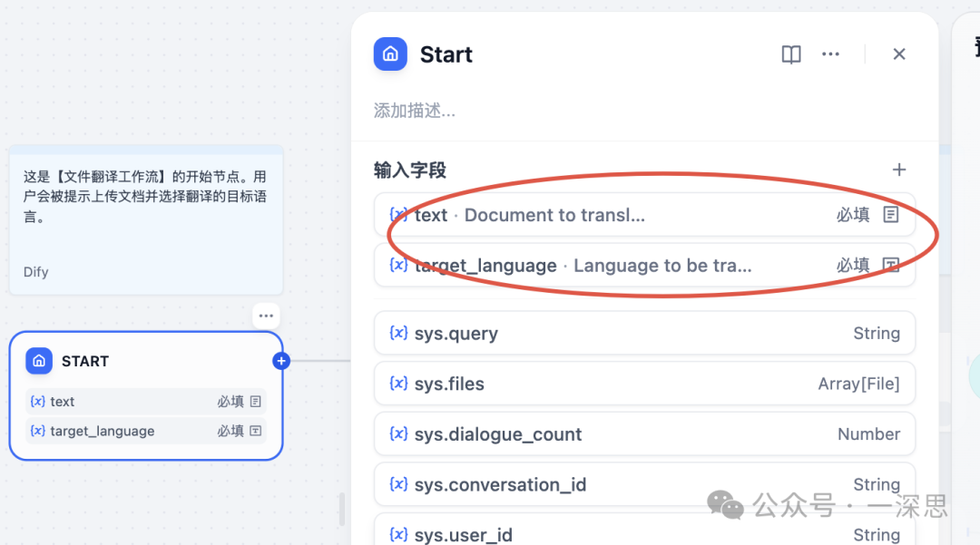Click text variable row in START node
The image size is (980, 545).
(x=146, y=402)
